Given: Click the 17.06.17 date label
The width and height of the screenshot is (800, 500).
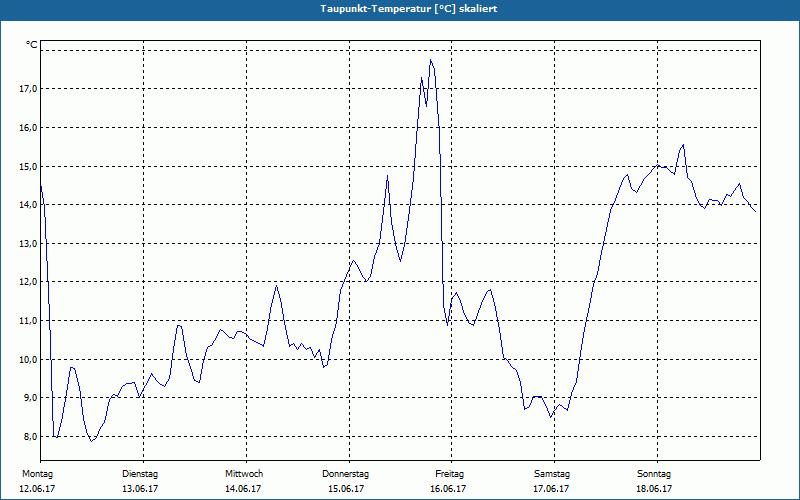Looking at the screenshot, I should pyautogui.click(x=551, y=489).
